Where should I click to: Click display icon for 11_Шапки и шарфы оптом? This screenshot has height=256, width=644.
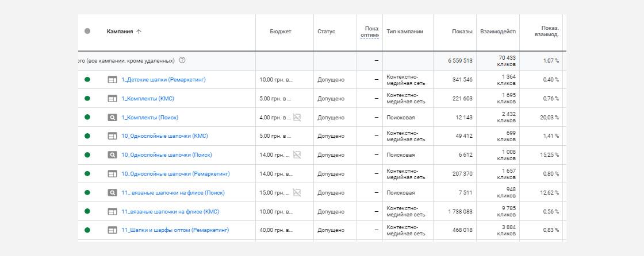point(112,230)
